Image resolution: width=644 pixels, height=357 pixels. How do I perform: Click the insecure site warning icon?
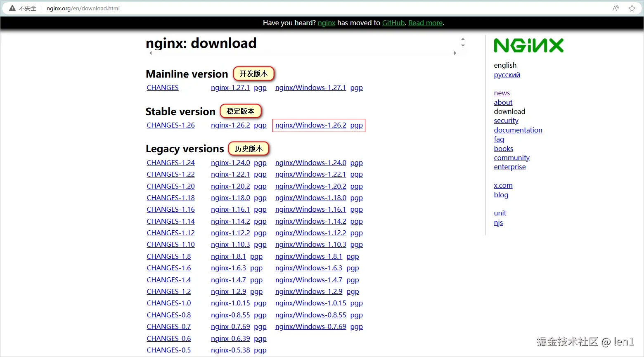point(12,8)
